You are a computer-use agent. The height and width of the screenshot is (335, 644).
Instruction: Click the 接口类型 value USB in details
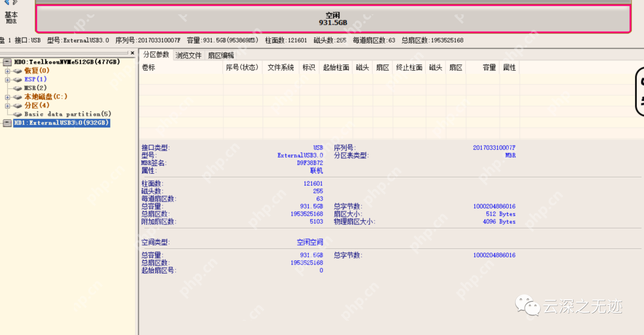coord(318,147)
